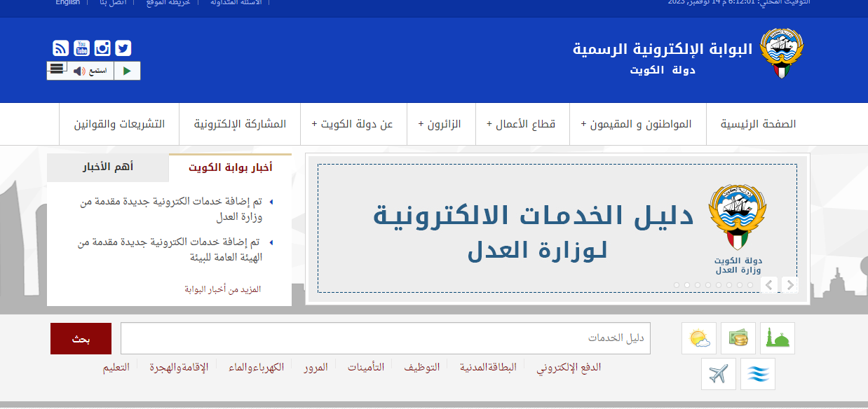Click the green mosque prayer times icon
The width and height of the screenshot is (868, 409).
click(x=778, y=339)
